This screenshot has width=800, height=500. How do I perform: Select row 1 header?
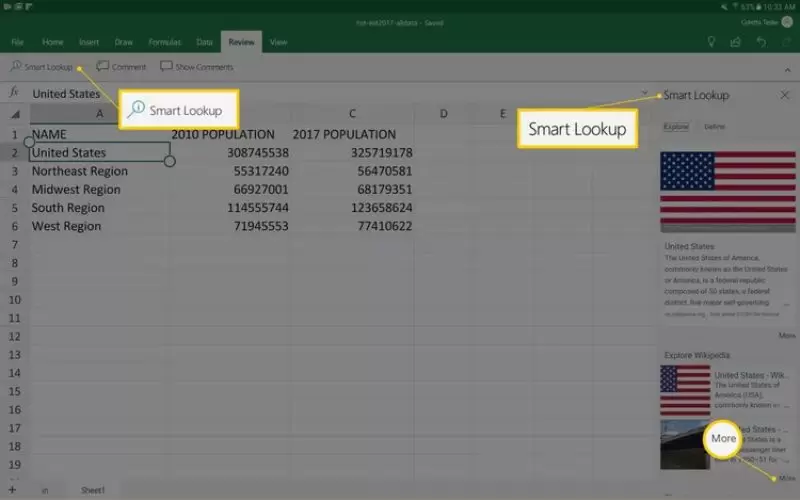click(x=14, y=134)
